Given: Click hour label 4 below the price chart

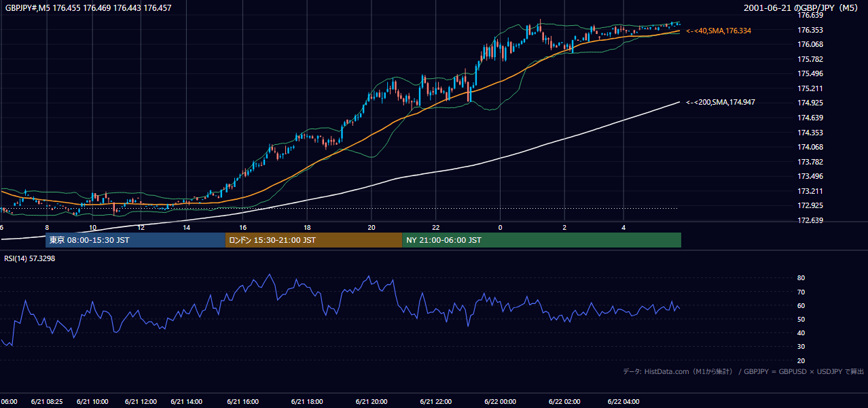Looking at the screenshot, I should click(623, 227).
